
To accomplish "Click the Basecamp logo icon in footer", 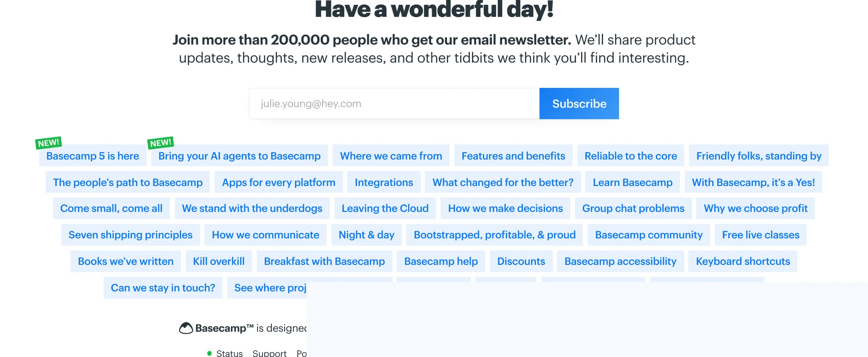I will pos(186,328).
